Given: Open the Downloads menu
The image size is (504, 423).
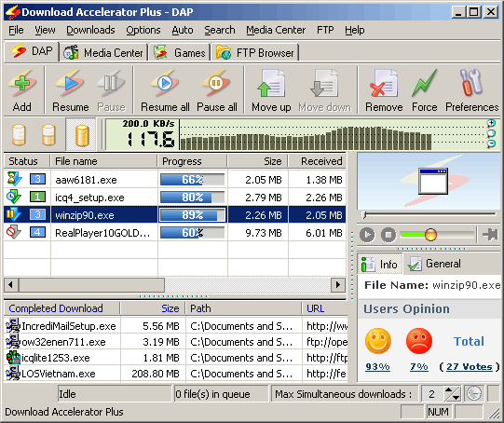Looking at the screenshot, I should point(90,30).
